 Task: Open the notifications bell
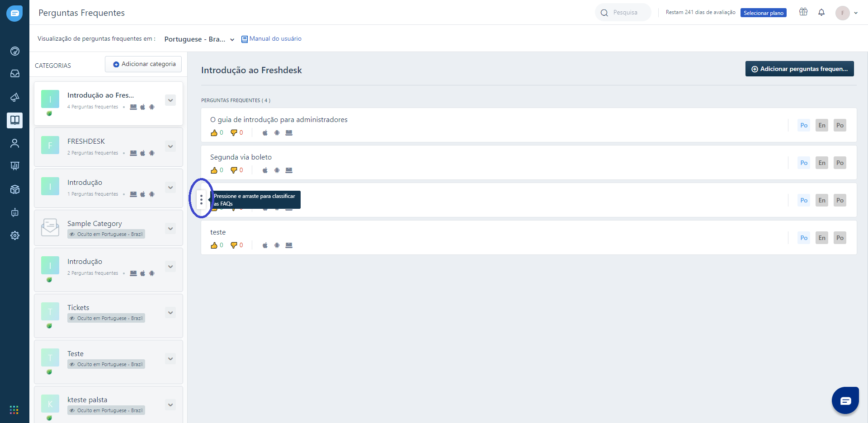pyautogui.click(x=821, y=12)
